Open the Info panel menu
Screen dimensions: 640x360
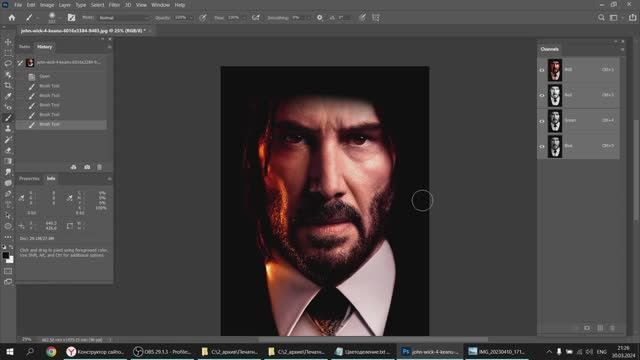point(109,179)
